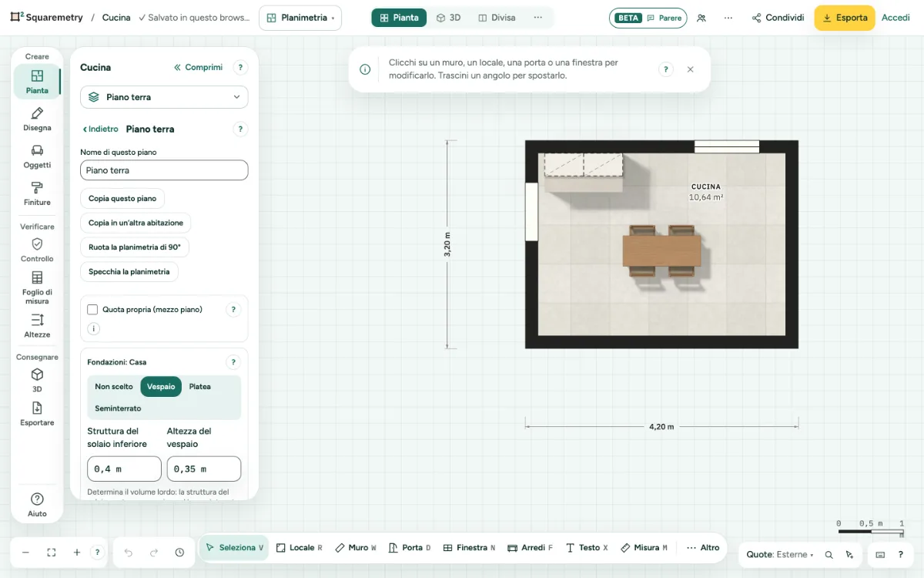Zoom out with the minus icon

(25, 553)
